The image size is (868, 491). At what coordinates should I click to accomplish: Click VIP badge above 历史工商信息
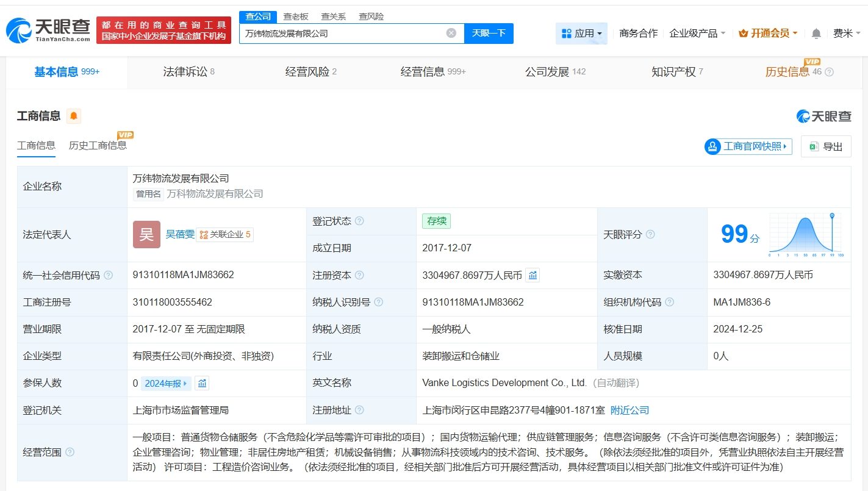click(125, 135)
